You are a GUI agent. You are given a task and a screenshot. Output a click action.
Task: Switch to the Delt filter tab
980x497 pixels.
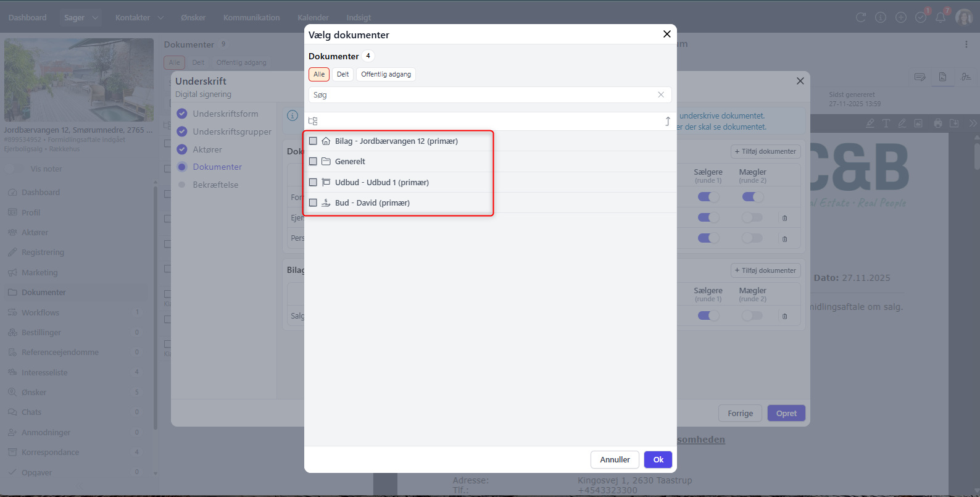[343, 74]
